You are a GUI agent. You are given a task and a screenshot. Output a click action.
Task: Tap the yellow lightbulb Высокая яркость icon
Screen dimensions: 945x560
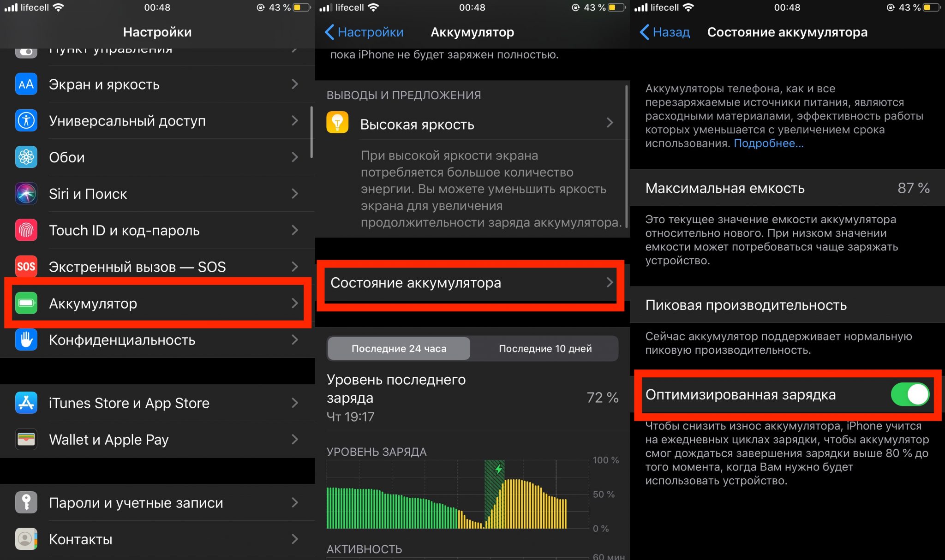337,122
